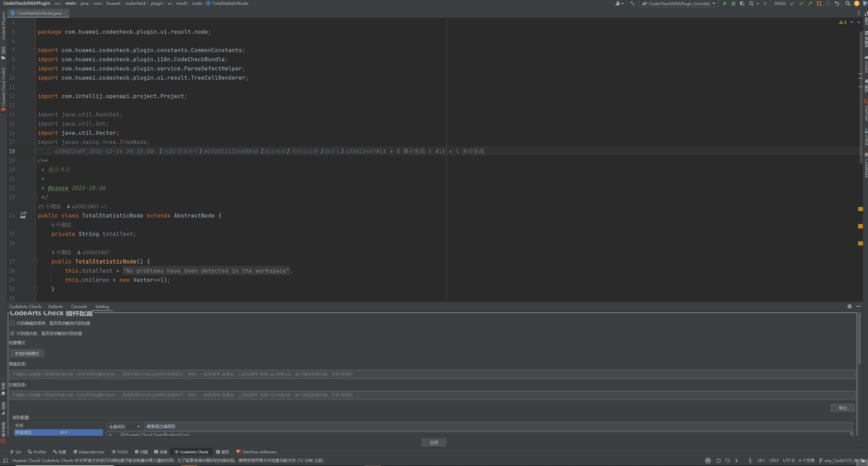Collapse the Javadoc comment fold at line 19
This screenshot has height=466, width=868.
pyautogui.click(x=35, y=160)
